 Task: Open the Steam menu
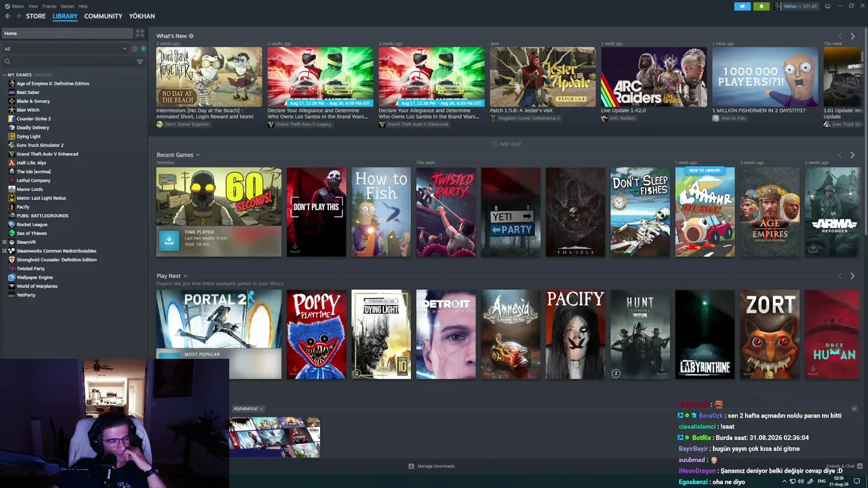(18, 6)
